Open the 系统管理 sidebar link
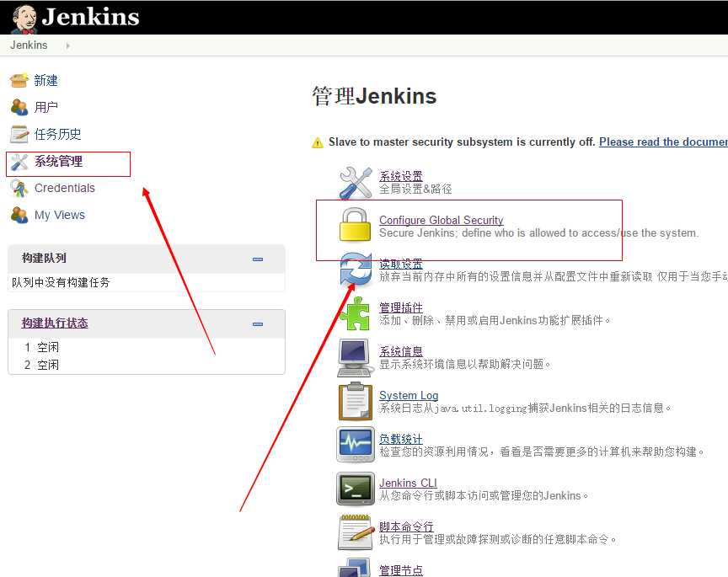Screen dimensions: 728x577 tap(58, 161)
